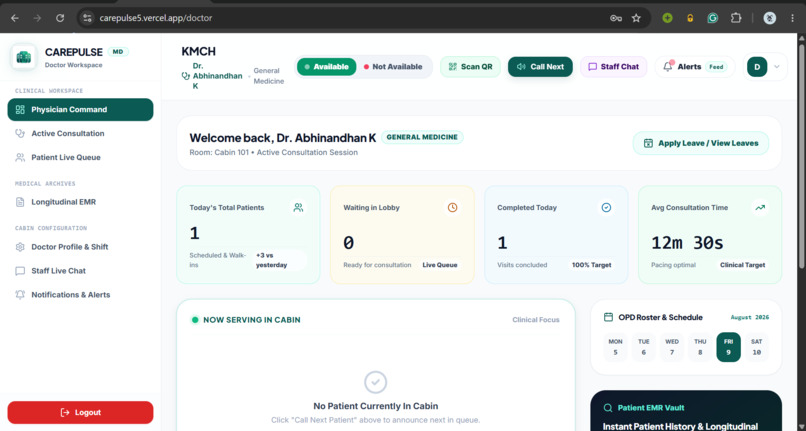
Task: Click the large check circle in the empty cabin panel
Action: 375,382
